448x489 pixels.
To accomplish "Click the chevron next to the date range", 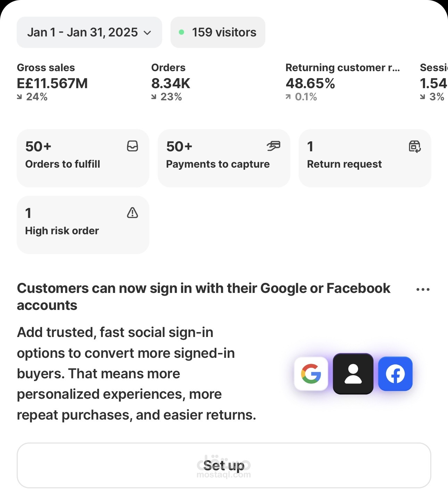I will click(x=147, y=33).
